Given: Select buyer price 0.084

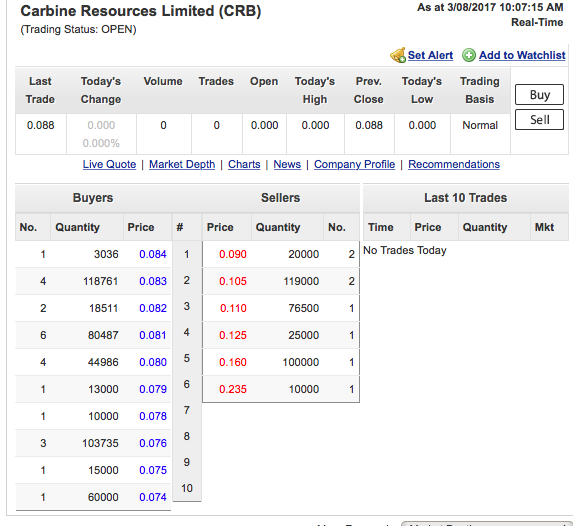Looking at the screenshot, I should [x=153, y=254].
